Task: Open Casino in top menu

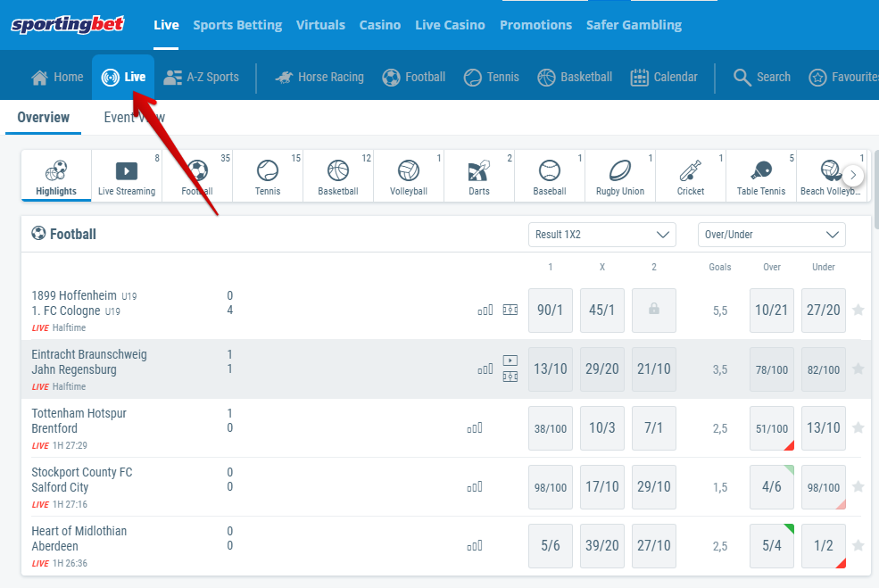Action: coord(380,25)
